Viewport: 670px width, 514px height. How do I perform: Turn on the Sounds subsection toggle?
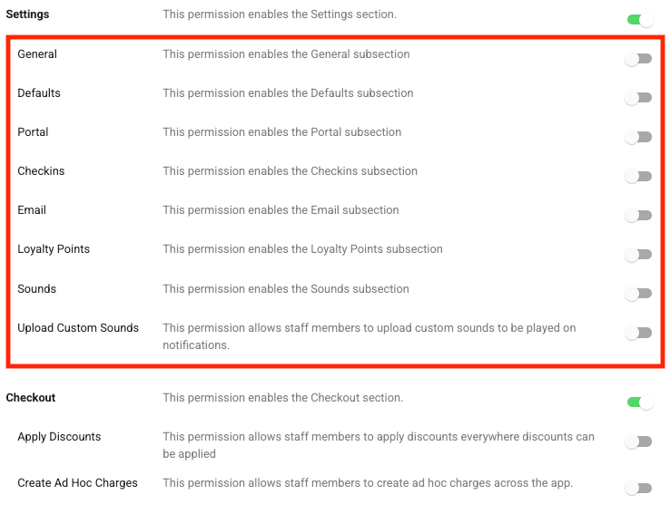tap(638, 294)
